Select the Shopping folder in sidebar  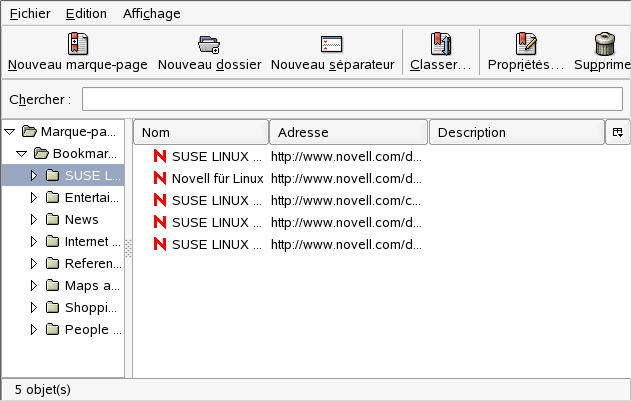tap(90, 307)
